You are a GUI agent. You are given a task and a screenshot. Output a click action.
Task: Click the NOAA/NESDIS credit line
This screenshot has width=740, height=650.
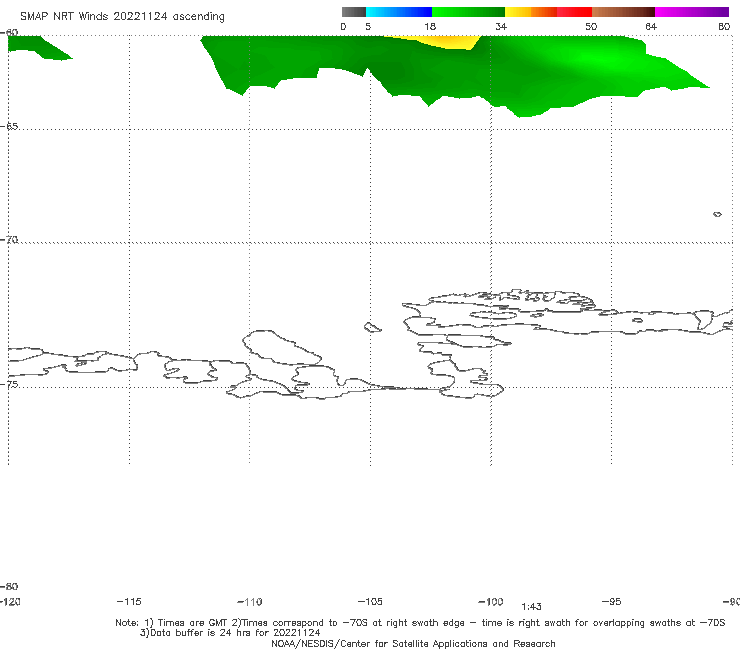point(413,643)
